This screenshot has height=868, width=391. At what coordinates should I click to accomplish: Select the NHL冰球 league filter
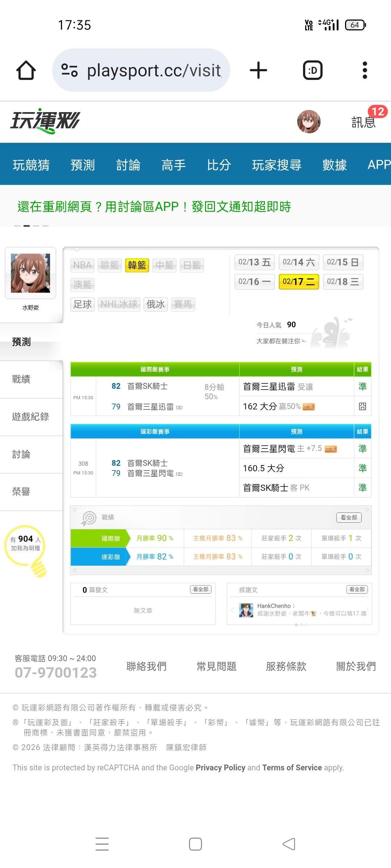(119, 304)
